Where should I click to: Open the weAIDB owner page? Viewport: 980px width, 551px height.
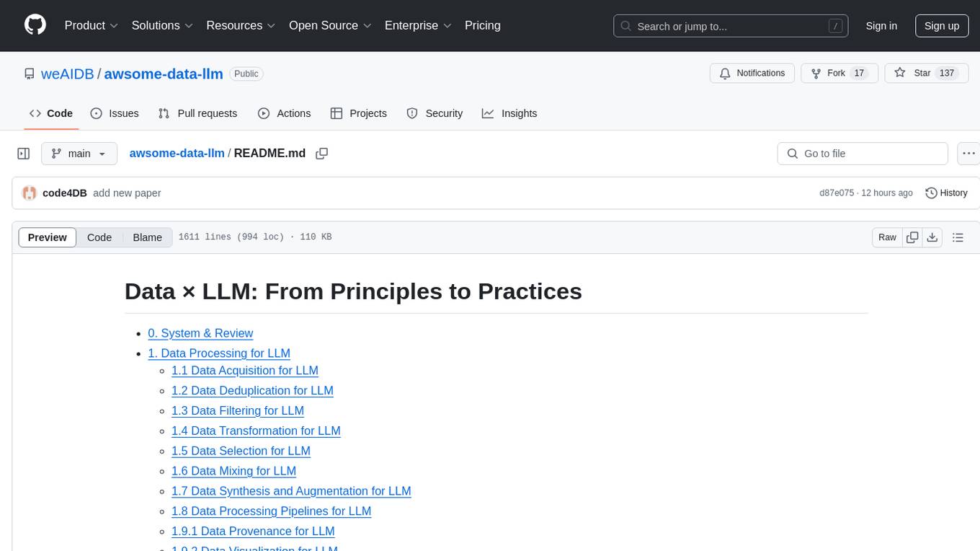[x=68, y=74]
